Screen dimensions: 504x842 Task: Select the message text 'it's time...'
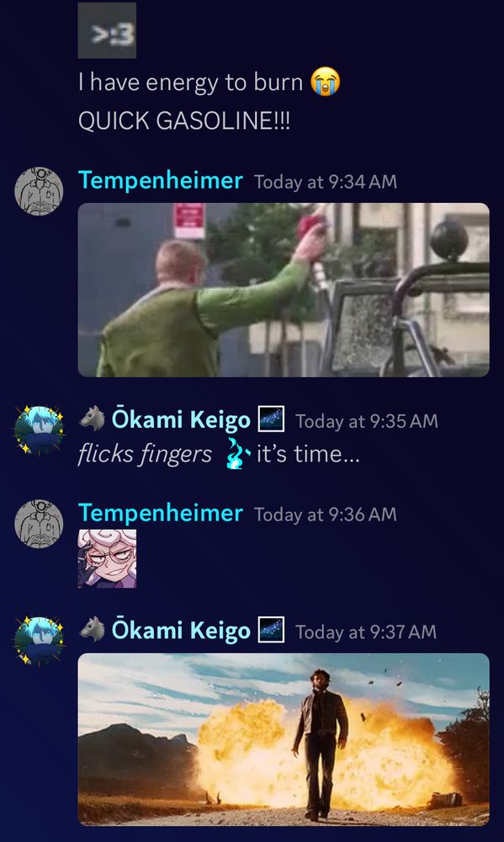tap(308, 455)
